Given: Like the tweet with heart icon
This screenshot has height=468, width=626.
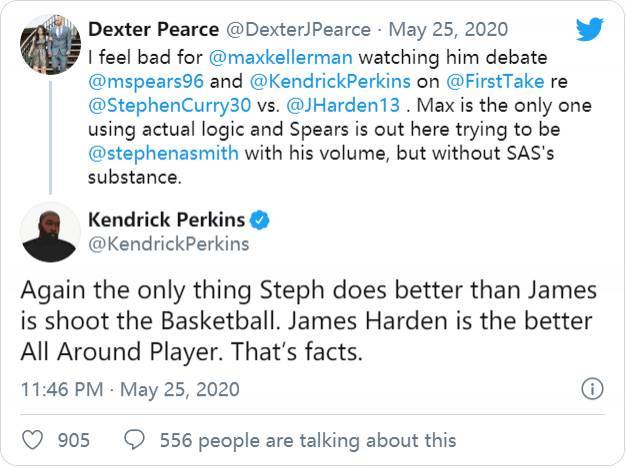Looking at the screenshot, I should [x=34, y=440].
